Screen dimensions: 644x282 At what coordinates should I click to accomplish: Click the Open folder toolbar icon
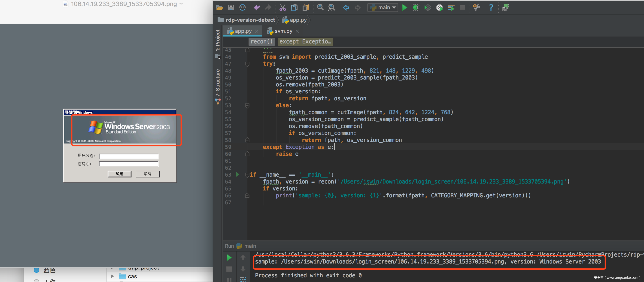pyautogui.click(x=219, y=7)
